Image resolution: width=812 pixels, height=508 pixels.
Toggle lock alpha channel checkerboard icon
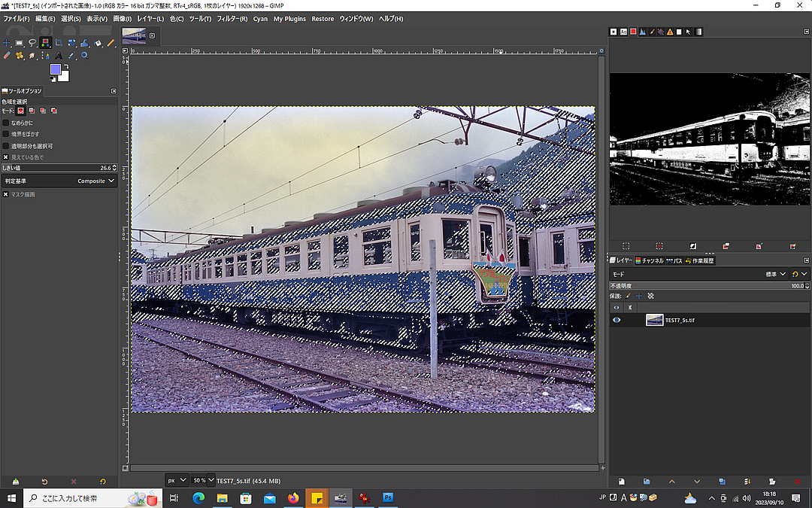[651, 296]
